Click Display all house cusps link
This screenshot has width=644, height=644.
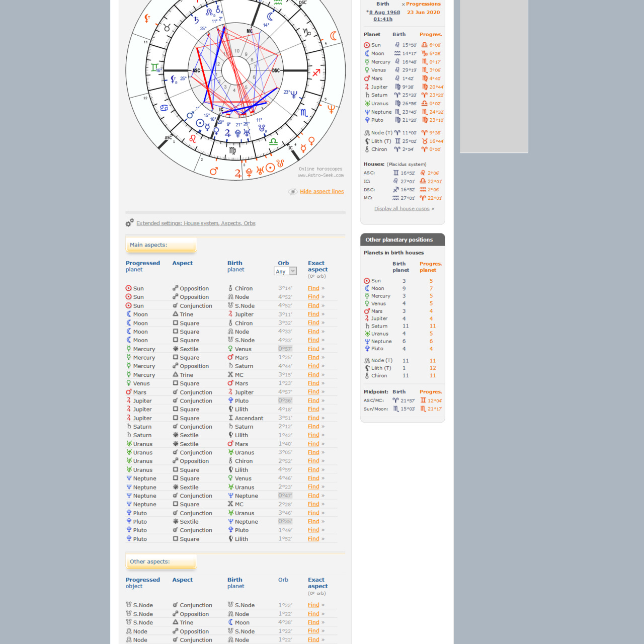click(x=402, y=209)
